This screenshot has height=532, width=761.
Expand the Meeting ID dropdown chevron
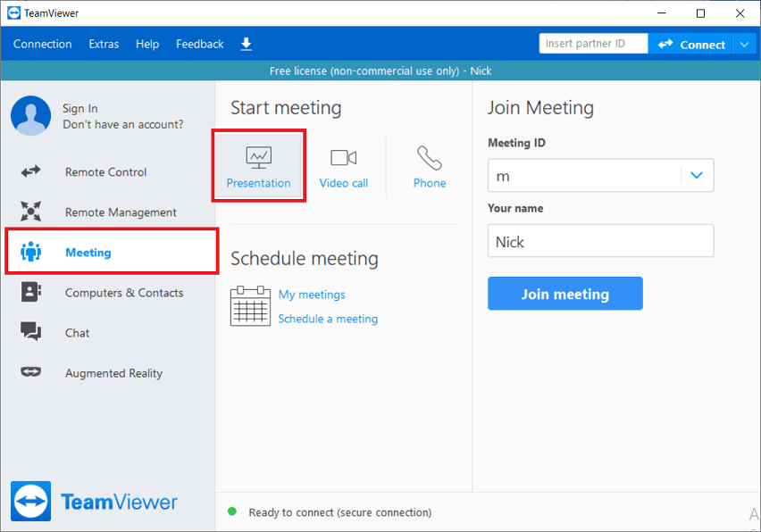click(697, 175)
